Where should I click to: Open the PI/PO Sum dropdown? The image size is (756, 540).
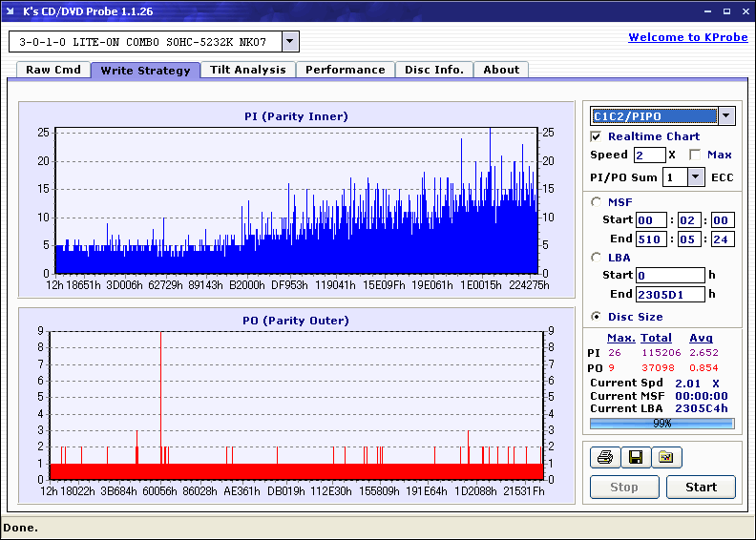coord(695,177)
